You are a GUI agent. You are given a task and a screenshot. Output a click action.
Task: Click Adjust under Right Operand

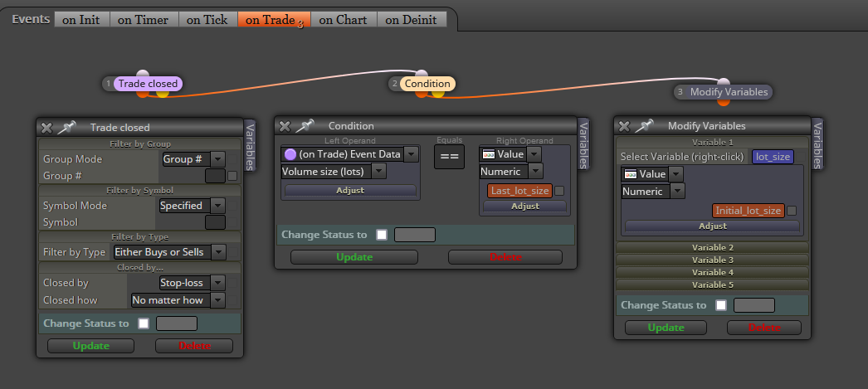(x=524, y=206)
